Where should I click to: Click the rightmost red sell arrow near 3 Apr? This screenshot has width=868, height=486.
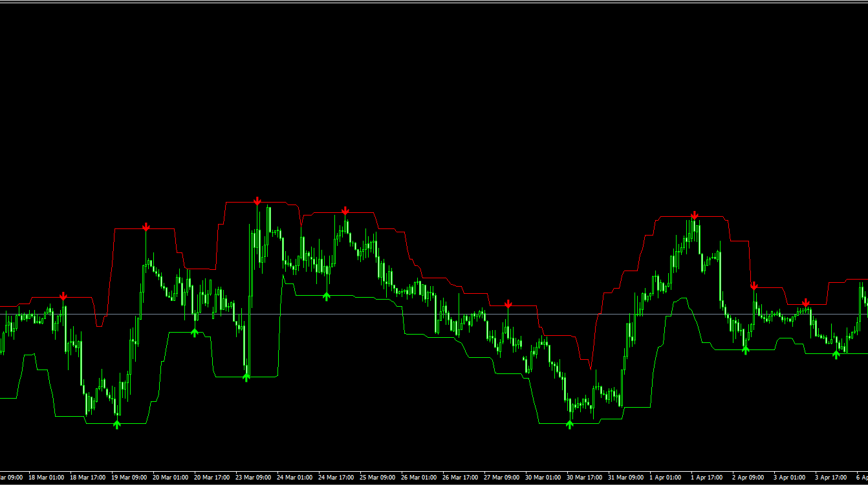point(806,300)
